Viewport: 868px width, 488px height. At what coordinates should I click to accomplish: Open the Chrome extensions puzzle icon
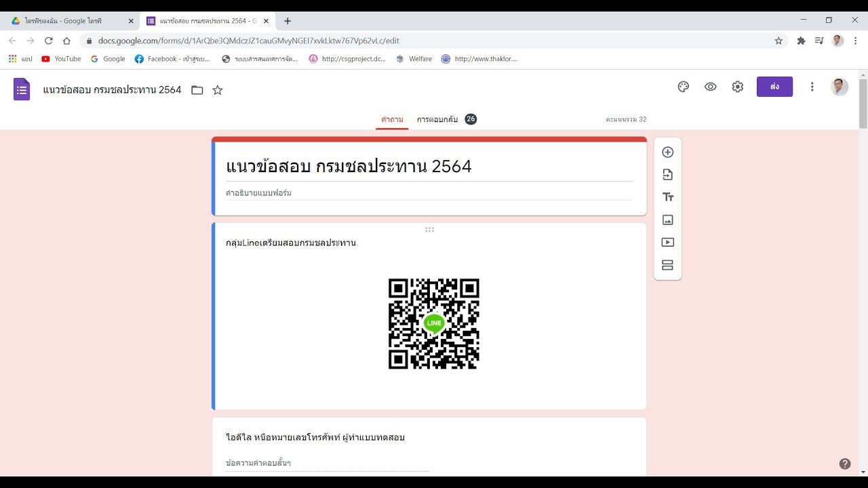pyautogui.click(x=801, y=41)
